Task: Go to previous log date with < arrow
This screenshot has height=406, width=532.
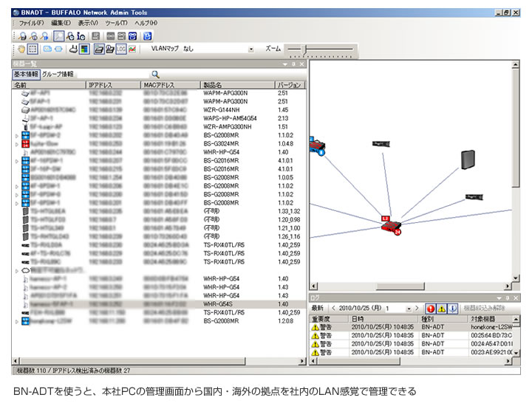Action: click(333, 309)
